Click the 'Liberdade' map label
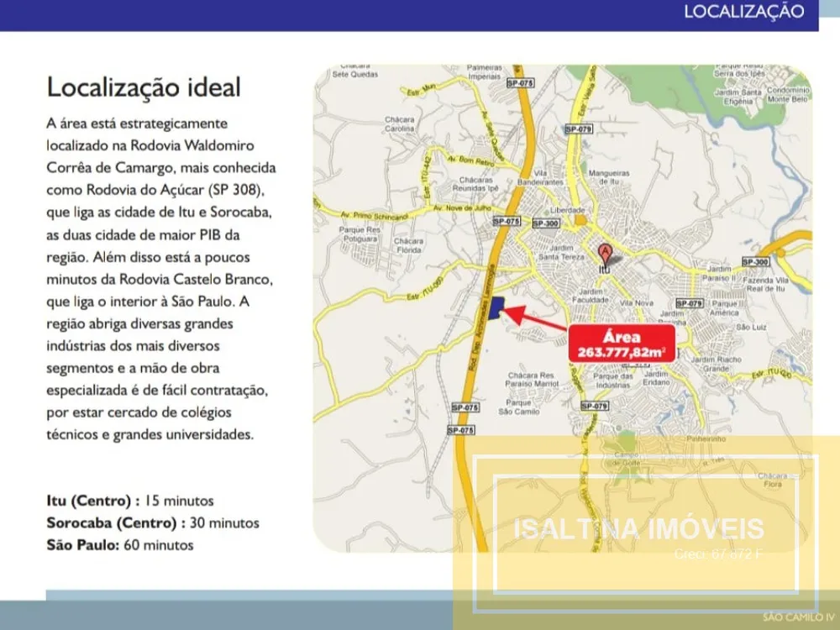840x630 pixels. tap(567, 210)
